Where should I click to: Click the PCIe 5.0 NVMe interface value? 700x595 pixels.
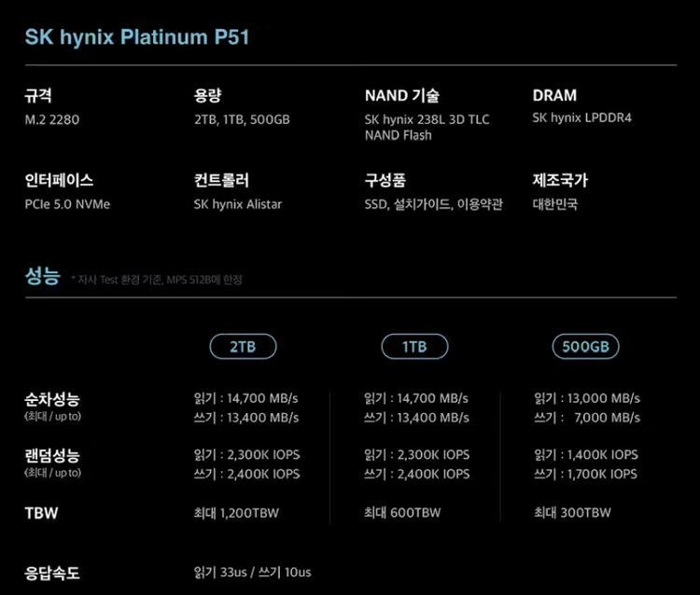click(67, 204)
